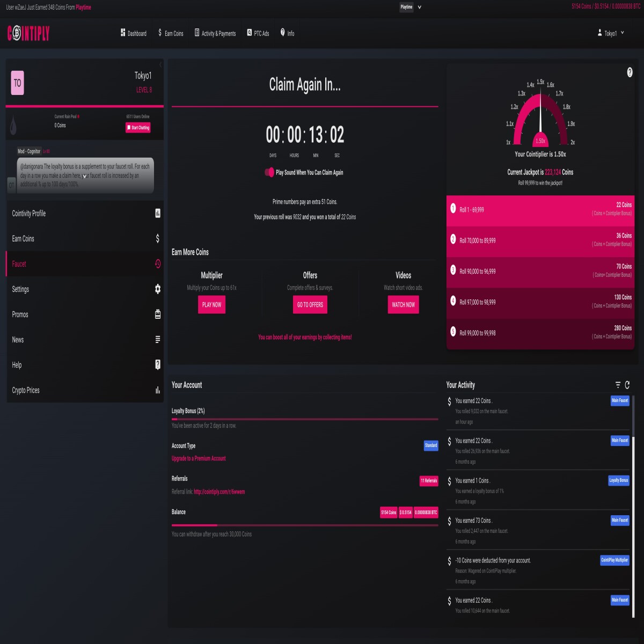644x644 pixels.
Task: Click Main Faucet tag on 73 Coins entry
Action: click(620, 520)
